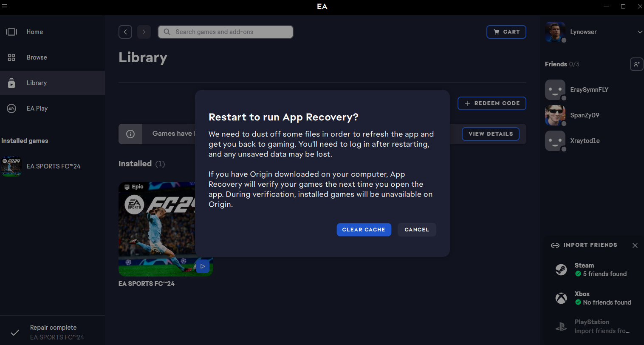Expand the Lynowser account dropdown chevron
This screenshot has width=644, height=345.
(640, 32)
